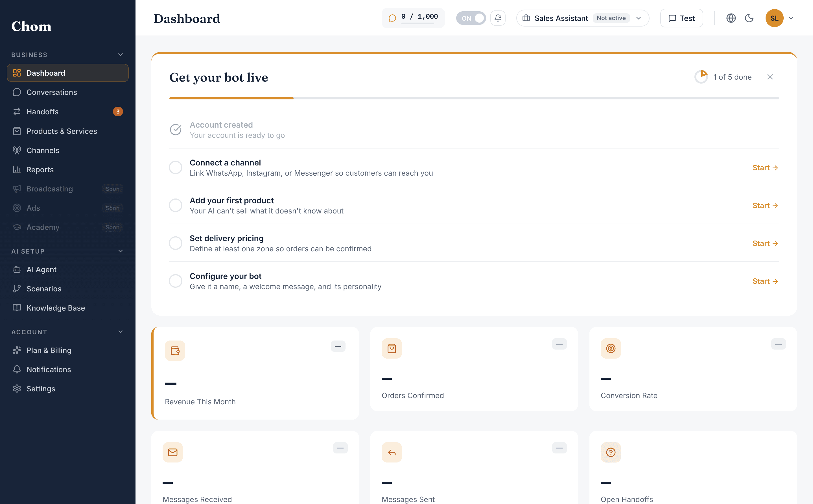Collapse the BUSINESS sidebar section
The image size is (813, 504).
pyautogui.click(x=121, y=55)
